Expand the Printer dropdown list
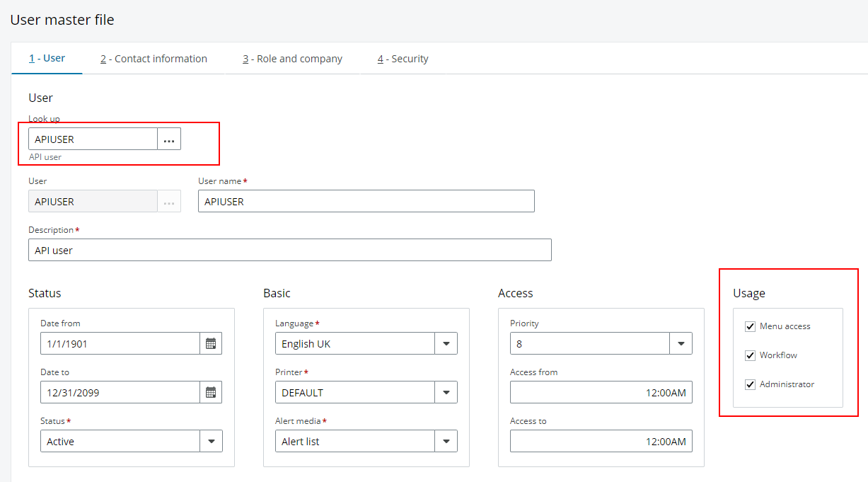The image size is (868, 482). pyautogui.click(x=446, y=393)
